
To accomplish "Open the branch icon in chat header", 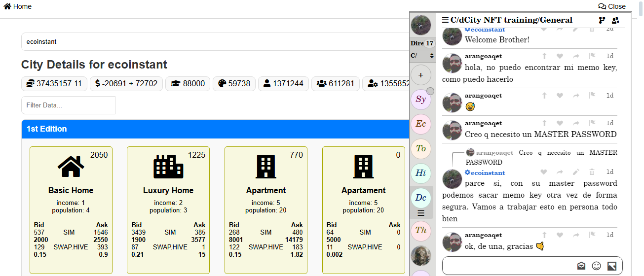I will click(x=602, y=20).
